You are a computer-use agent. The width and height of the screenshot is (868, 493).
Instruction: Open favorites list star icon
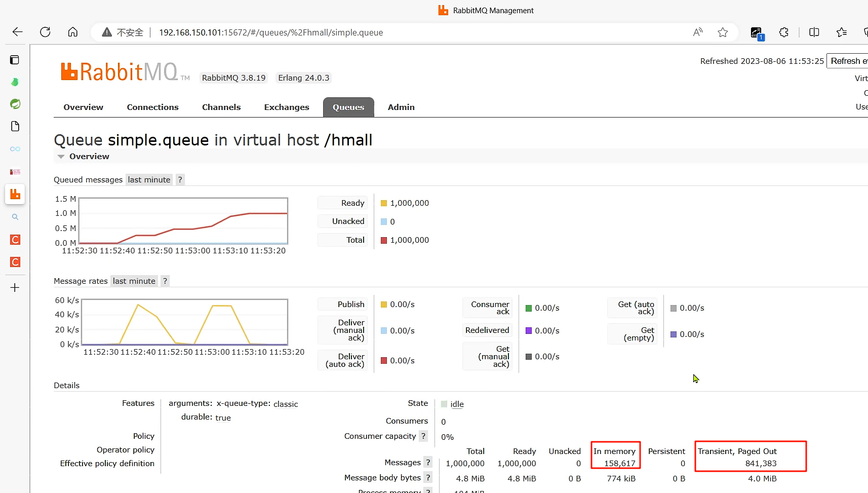coord(842,32)
